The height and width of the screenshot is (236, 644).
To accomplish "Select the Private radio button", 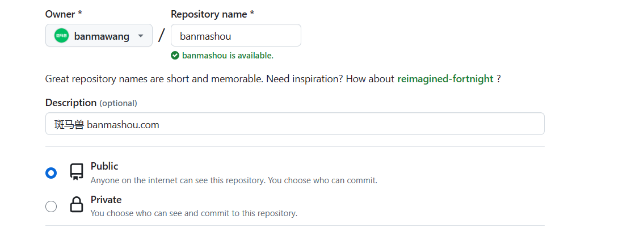I will pos(51,206).
